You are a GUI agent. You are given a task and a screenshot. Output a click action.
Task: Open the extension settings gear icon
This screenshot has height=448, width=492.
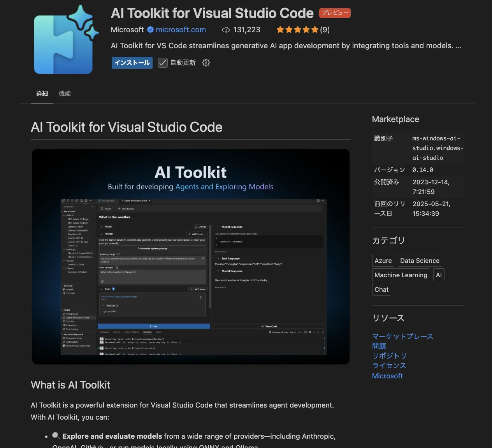click(206, 63)
